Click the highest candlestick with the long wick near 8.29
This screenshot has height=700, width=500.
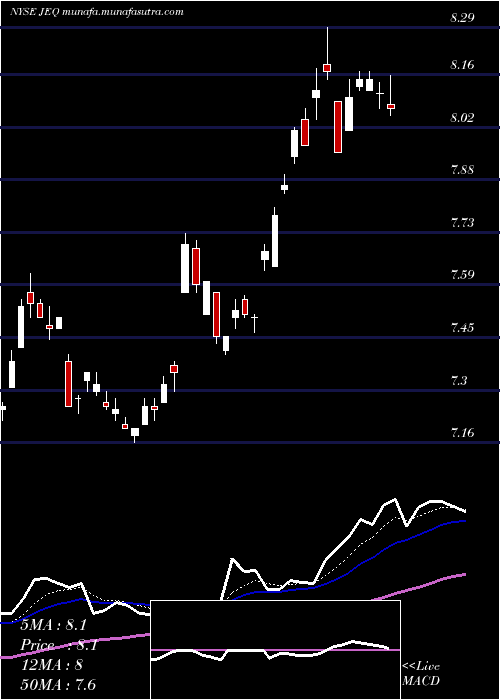(327, 54)
